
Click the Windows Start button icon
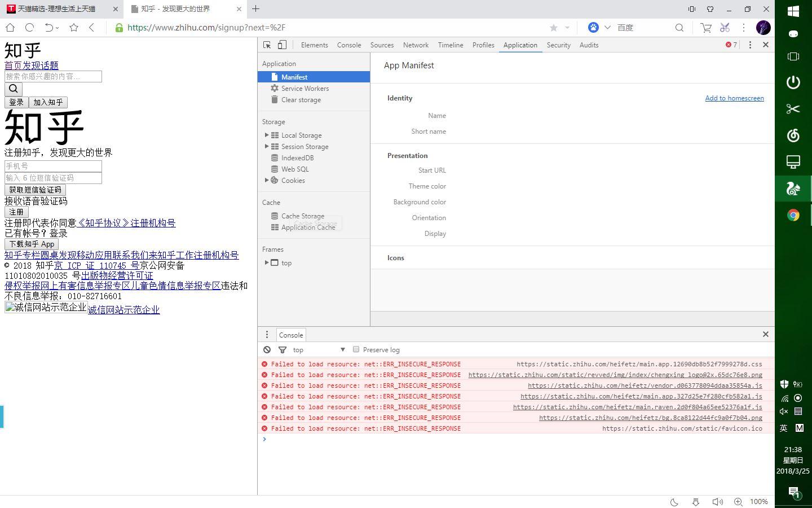(793, 11)
